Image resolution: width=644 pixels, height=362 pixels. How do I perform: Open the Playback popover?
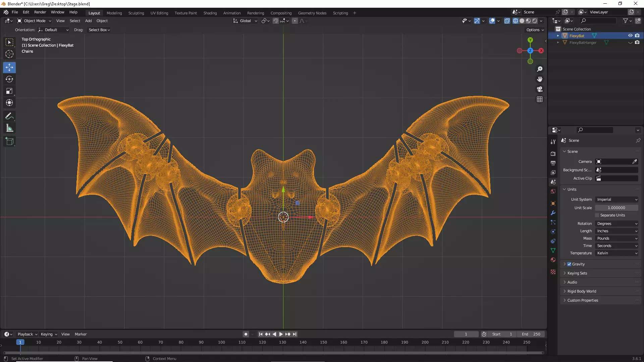(x=27, y=334)
